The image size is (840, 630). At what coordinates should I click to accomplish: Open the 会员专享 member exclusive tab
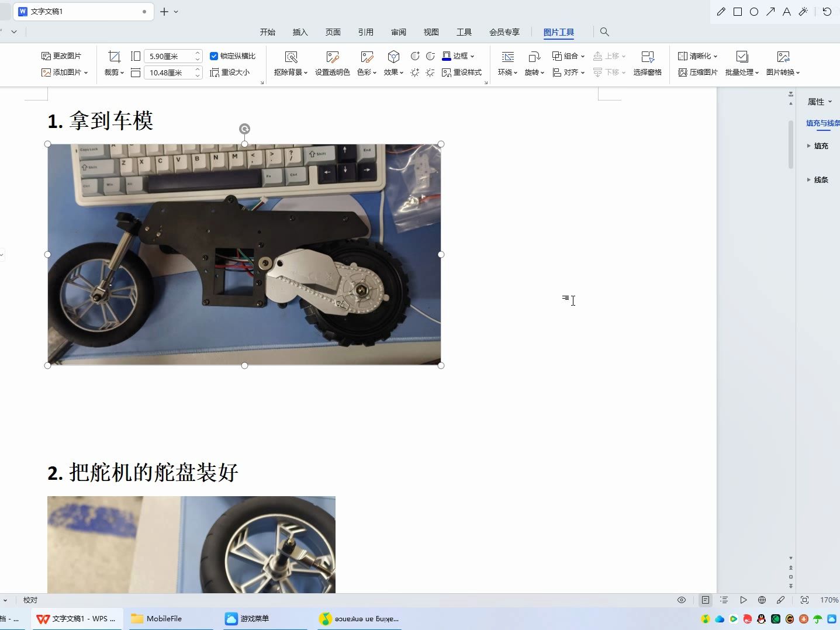504,32
